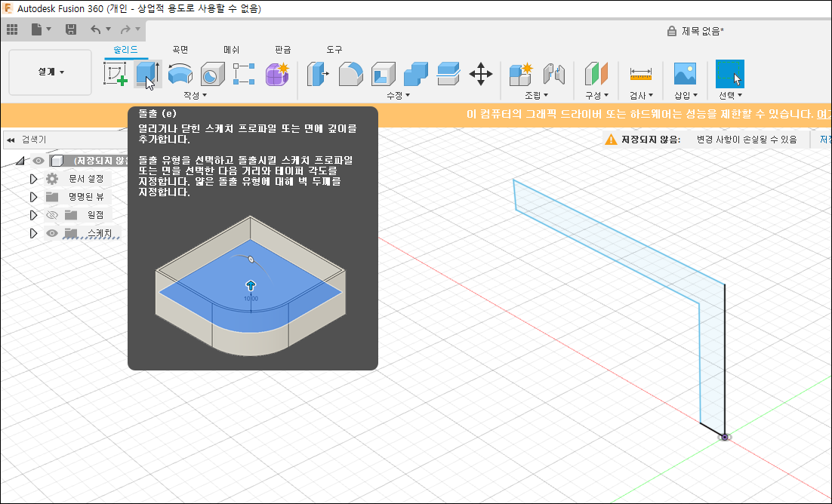Switch to the 도구 tab

334,50
